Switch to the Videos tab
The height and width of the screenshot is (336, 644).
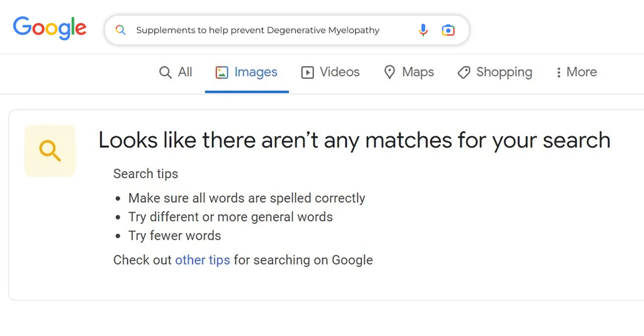point(339,72)
